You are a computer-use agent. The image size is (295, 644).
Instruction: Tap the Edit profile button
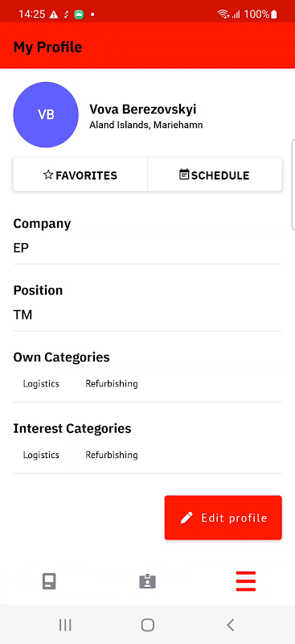point(223,518)
